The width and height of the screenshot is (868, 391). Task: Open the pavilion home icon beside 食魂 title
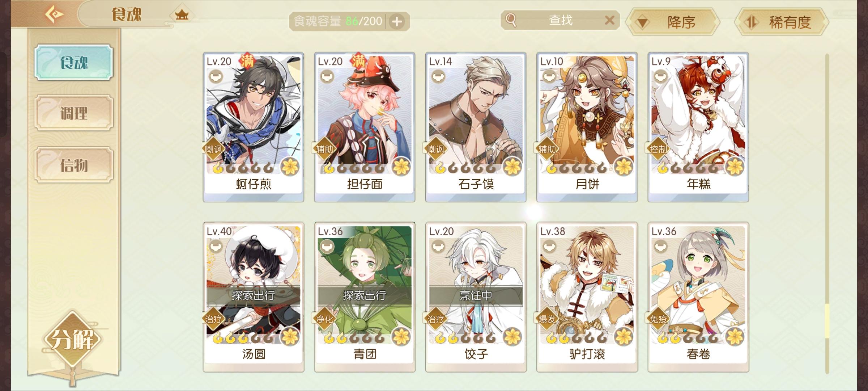[x=182, y=15]
